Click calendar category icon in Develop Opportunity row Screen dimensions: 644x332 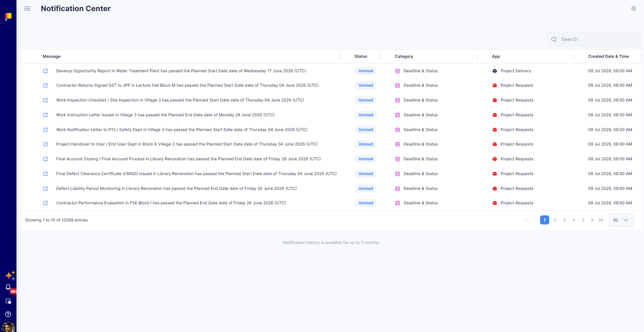point(397,71)
